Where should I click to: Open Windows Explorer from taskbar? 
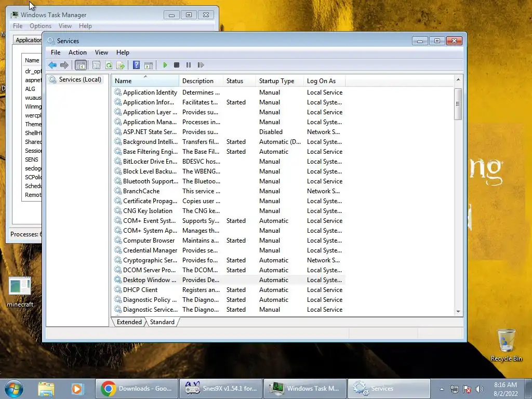46,389
